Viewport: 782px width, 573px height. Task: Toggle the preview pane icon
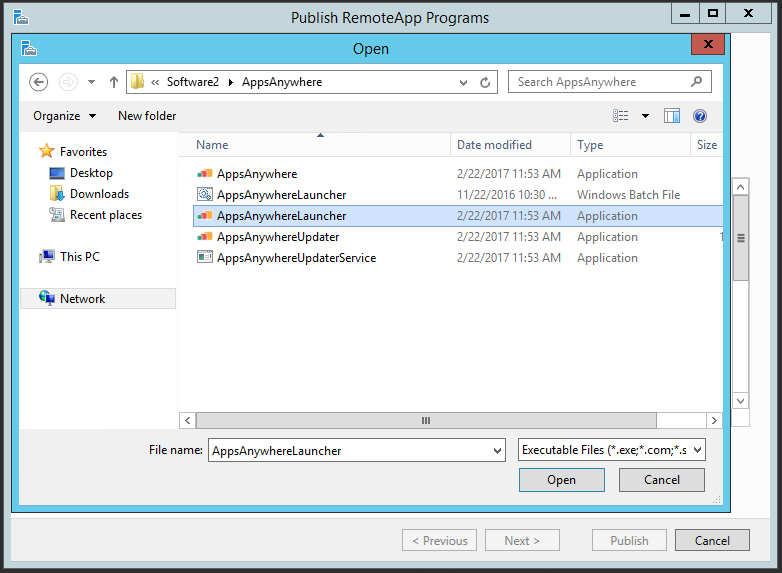pyautogui.click(x=672, y=116)
